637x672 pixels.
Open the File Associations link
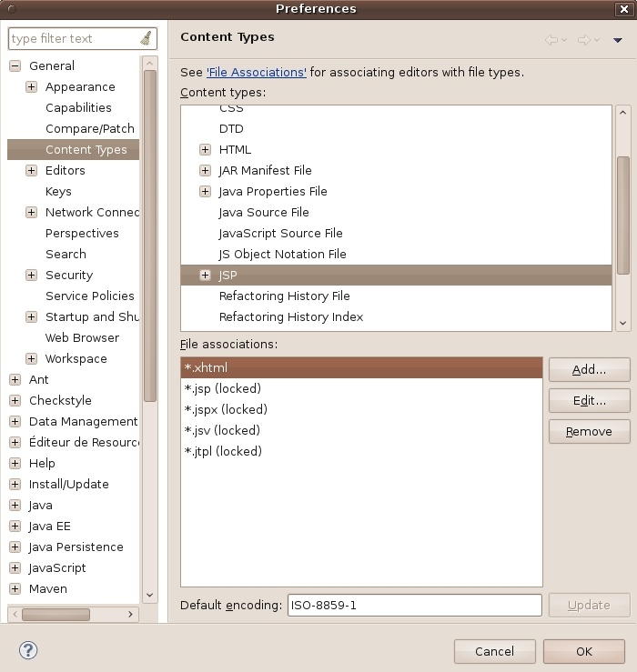tap(257, 72)
